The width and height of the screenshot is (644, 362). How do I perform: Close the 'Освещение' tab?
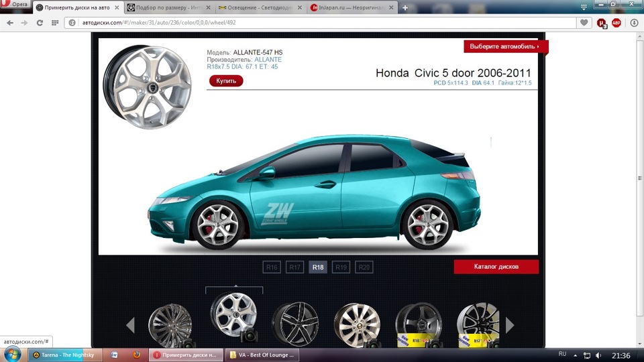[x=299, y=8]
